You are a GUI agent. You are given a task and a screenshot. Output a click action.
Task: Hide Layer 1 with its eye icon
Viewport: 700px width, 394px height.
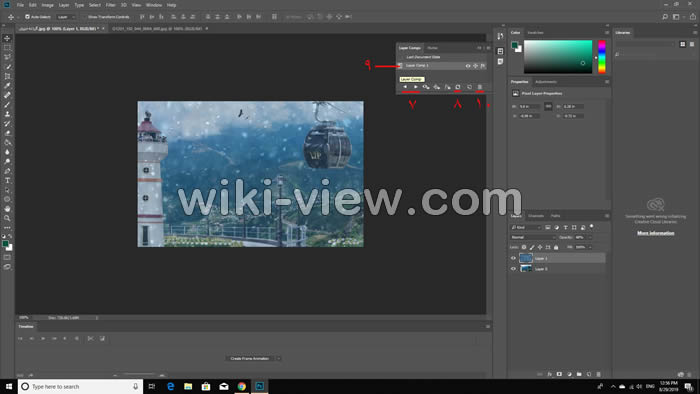[x=513, y=258]
